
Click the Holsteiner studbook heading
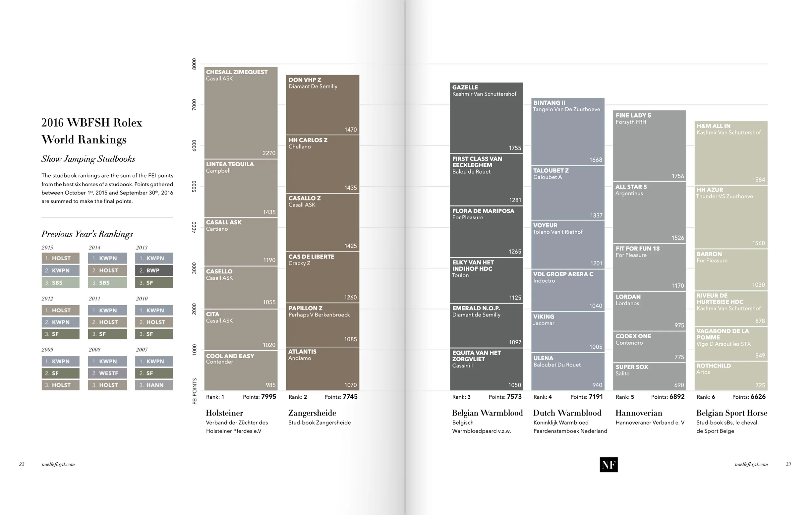[224, 413]
